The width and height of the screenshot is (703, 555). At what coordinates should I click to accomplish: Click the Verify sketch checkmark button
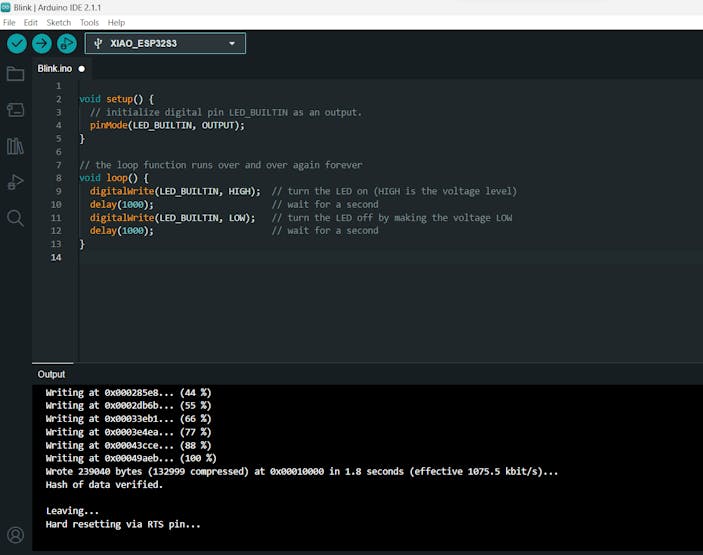tap(16, 43)
